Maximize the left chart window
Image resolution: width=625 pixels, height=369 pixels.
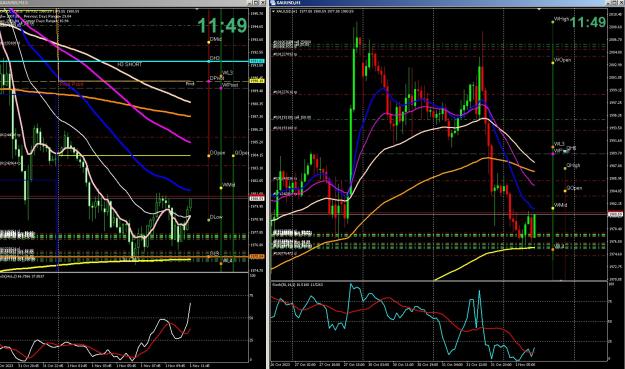(x=256, y=2)
